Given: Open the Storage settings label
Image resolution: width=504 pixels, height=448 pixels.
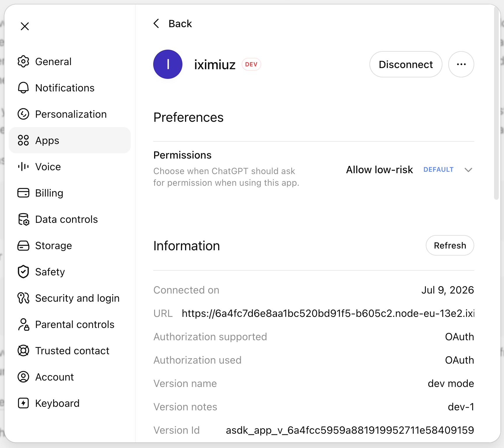Looking at the screenshot, I should click(54, 246).
